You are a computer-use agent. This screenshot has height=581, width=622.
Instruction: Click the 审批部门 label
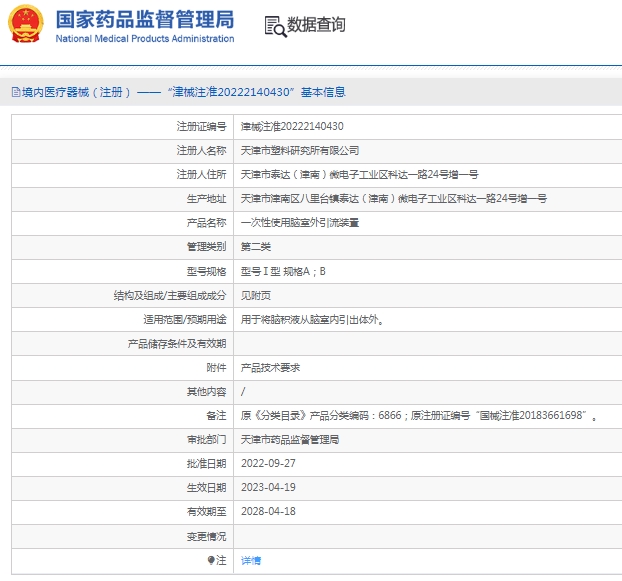206,440
